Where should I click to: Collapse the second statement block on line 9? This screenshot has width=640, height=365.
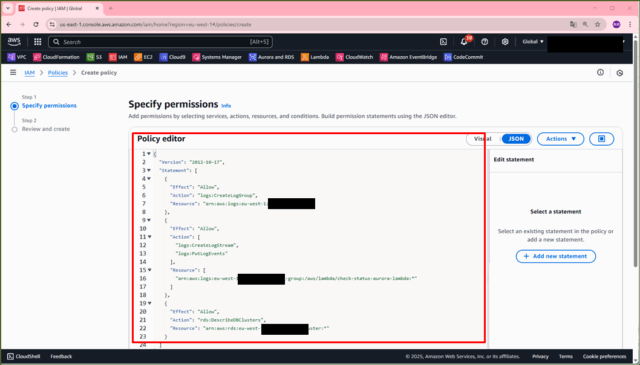pyautogui.click(x=149, y=220)
